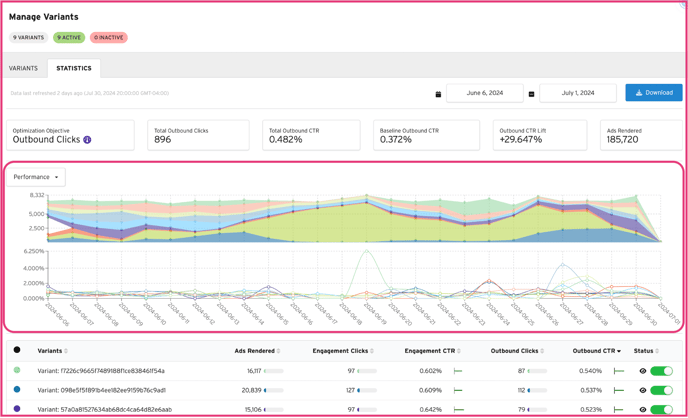The width and height of the screenshot is (688, 418).
Task: Click the sort icon on Variants column
Action: click(x=67, y=352)
